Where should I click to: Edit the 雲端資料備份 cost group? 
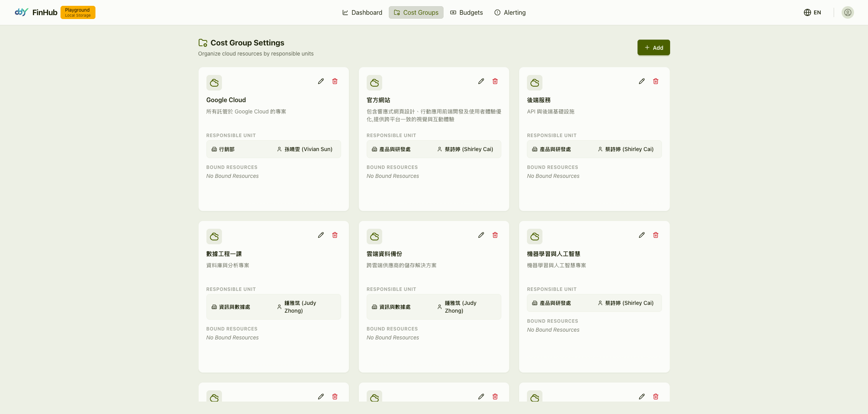(x=481, y=235)
